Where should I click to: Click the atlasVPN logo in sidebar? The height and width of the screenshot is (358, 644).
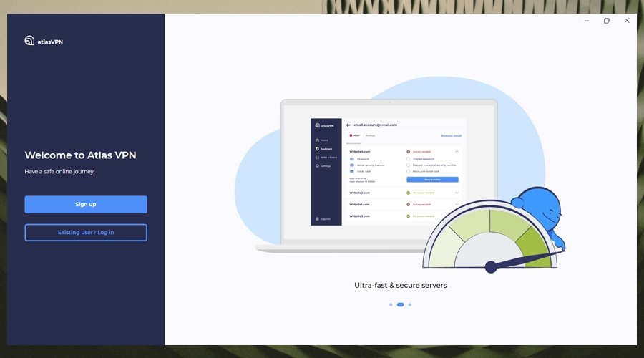tap(44, 41)
